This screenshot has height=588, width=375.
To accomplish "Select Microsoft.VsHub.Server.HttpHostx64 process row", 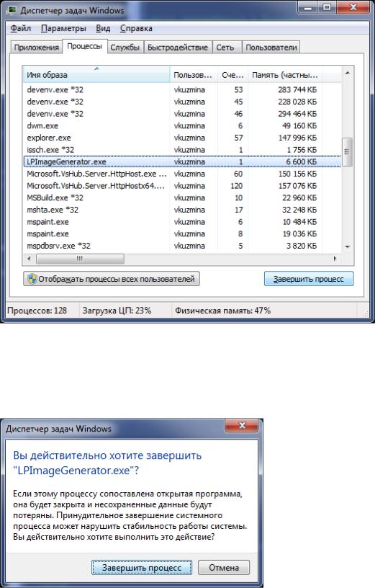I will [182, 186].
